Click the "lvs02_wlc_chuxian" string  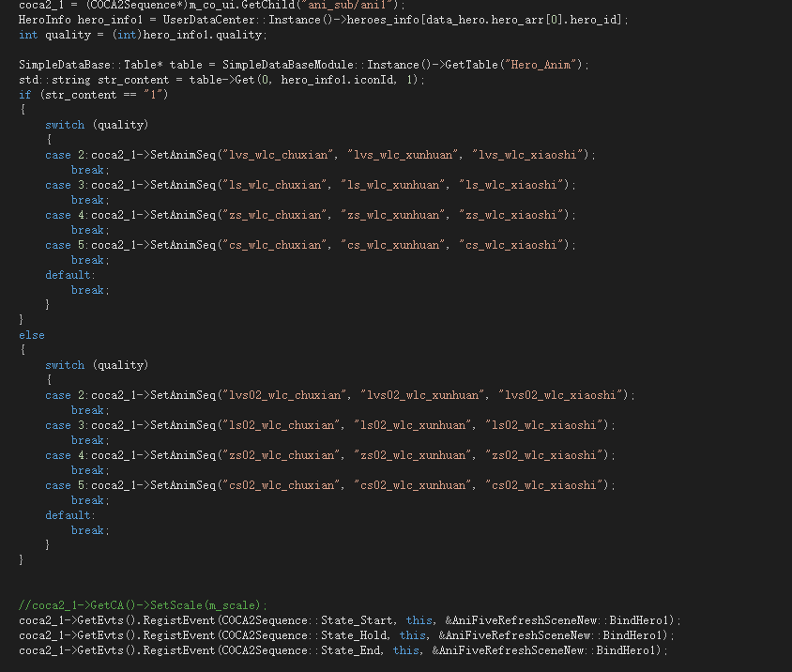tap(284, 395)
